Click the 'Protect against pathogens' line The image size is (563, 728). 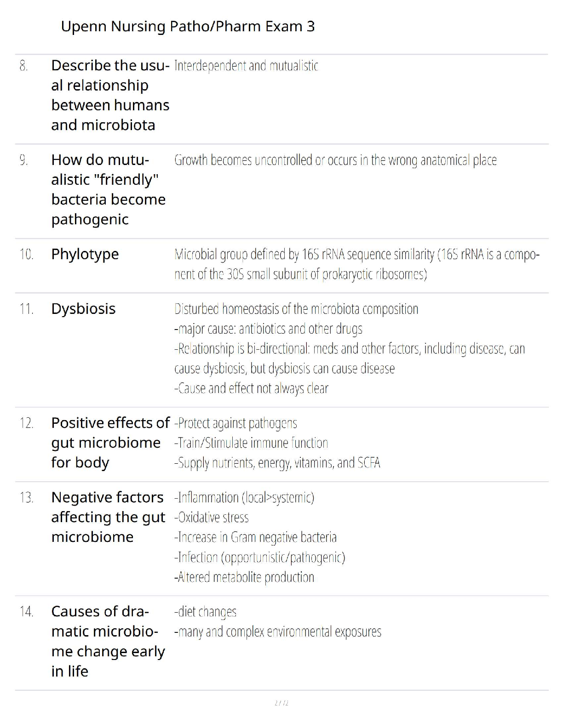tap(236, 423)
